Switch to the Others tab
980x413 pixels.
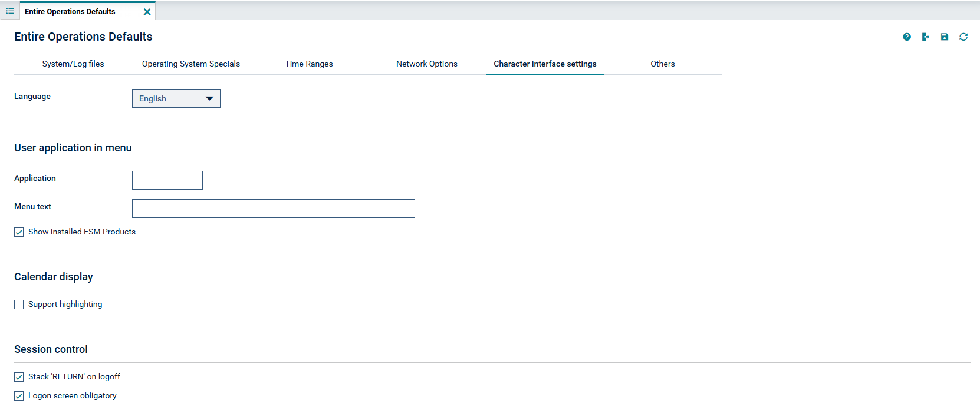point(663,64)
